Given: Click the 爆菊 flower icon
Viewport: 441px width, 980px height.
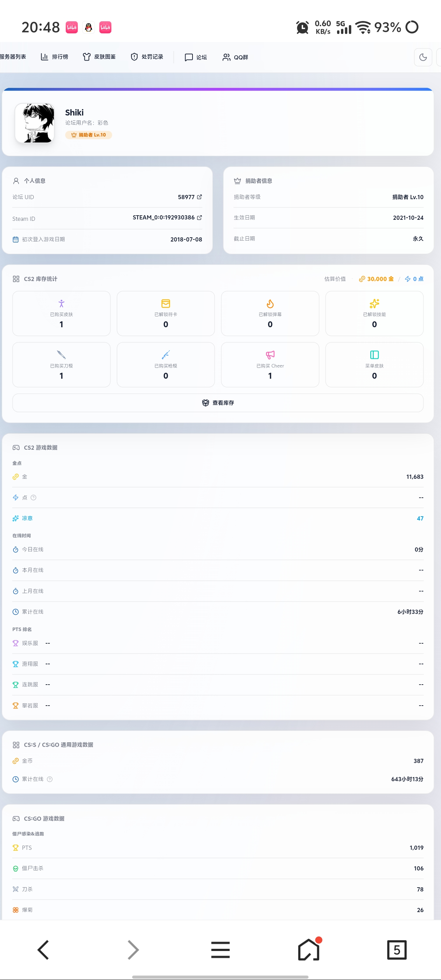Looking at the screenshot, I should pos(16,910).
